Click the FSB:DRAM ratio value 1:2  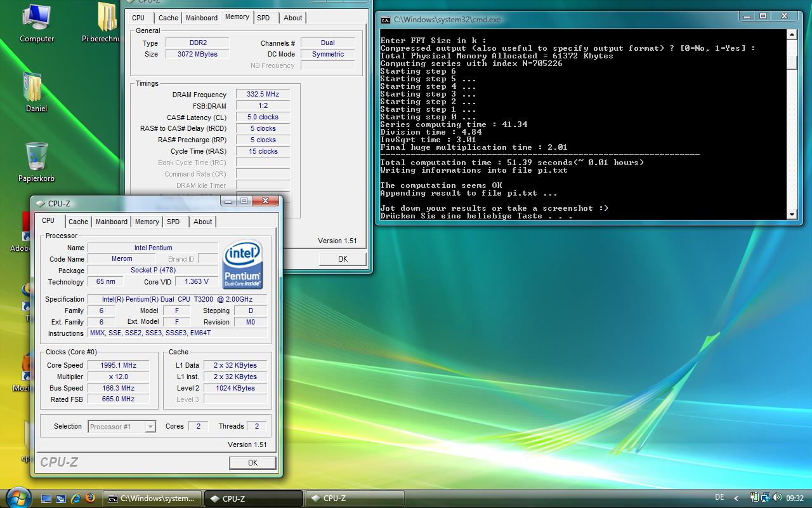pyautogui.click(x=263, y=105)
